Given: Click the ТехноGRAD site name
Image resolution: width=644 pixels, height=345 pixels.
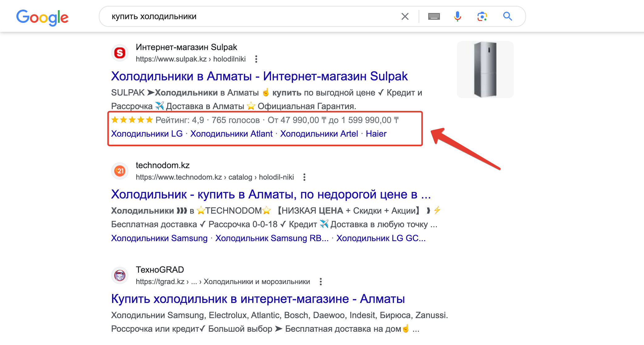Looking at the screenshot, I should click(160, 270).
